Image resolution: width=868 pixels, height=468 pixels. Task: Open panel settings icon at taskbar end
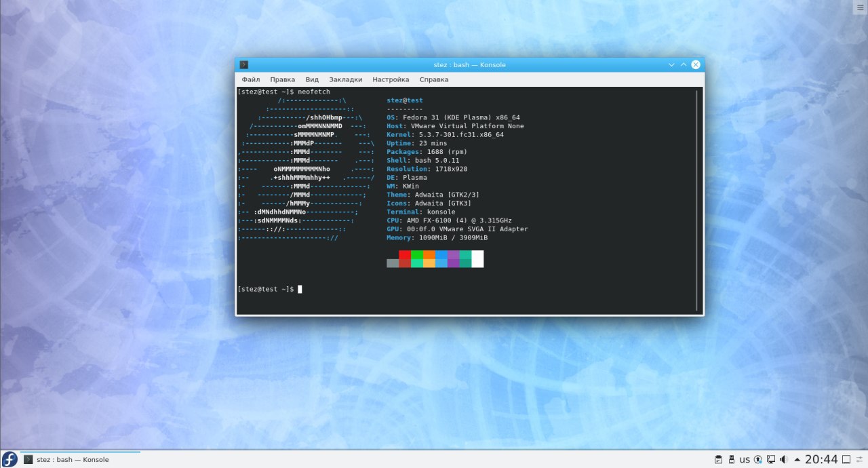point(860,459)
